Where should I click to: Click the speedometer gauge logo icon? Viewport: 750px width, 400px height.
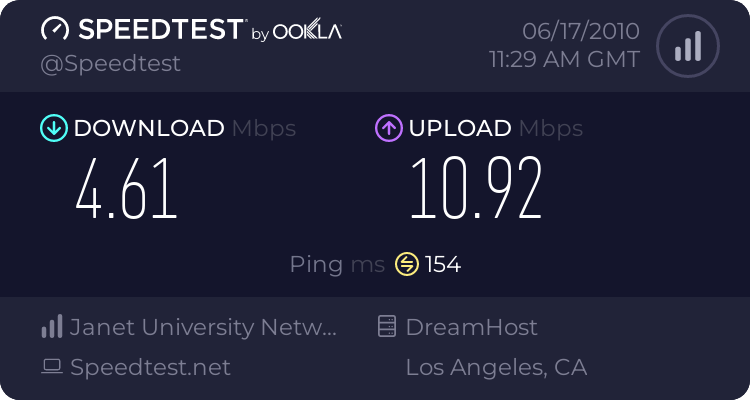click(55, 29)
